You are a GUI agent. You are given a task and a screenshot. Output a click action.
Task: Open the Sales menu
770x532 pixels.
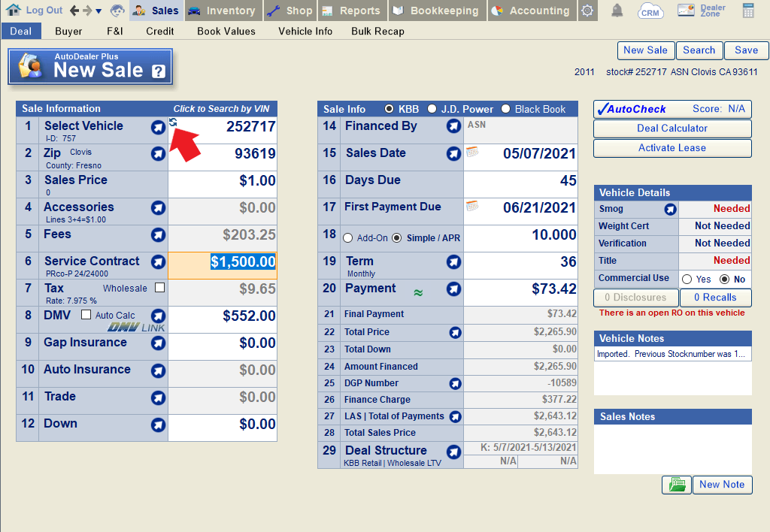(156, 11)
